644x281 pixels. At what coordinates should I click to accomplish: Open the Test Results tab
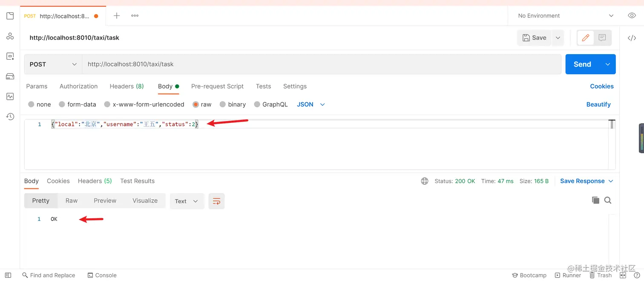tap(137, 181)
